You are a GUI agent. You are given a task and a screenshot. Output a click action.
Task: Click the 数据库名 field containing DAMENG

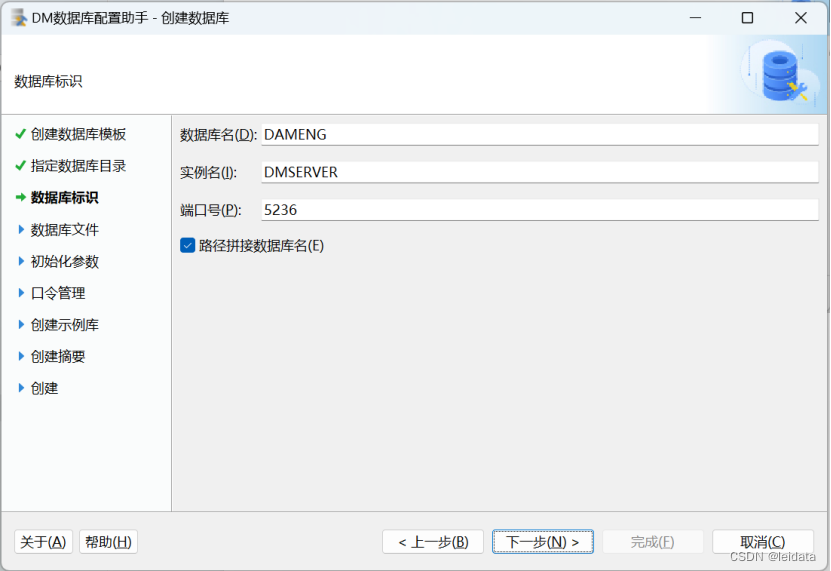540,135
